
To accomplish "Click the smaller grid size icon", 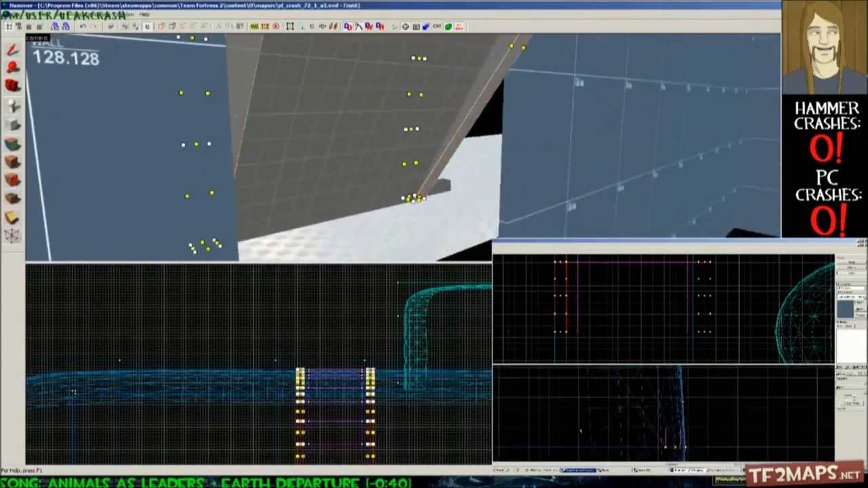I will pos(28,26).
